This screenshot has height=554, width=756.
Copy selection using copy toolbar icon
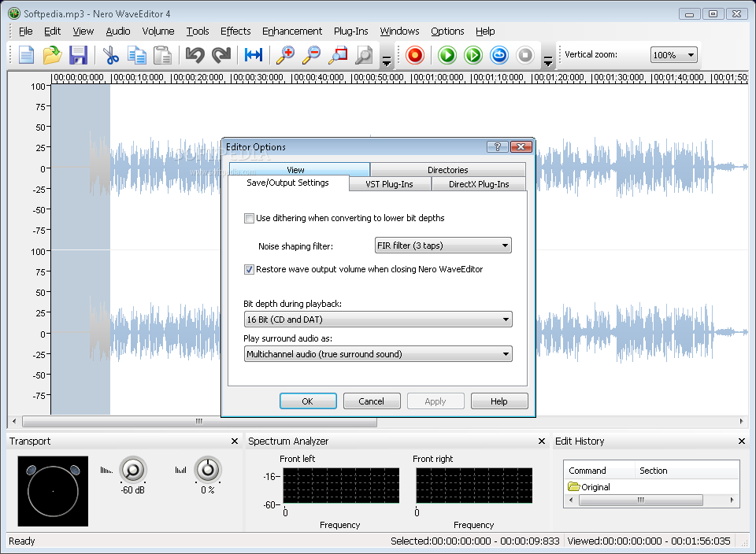tap(137, 55)
